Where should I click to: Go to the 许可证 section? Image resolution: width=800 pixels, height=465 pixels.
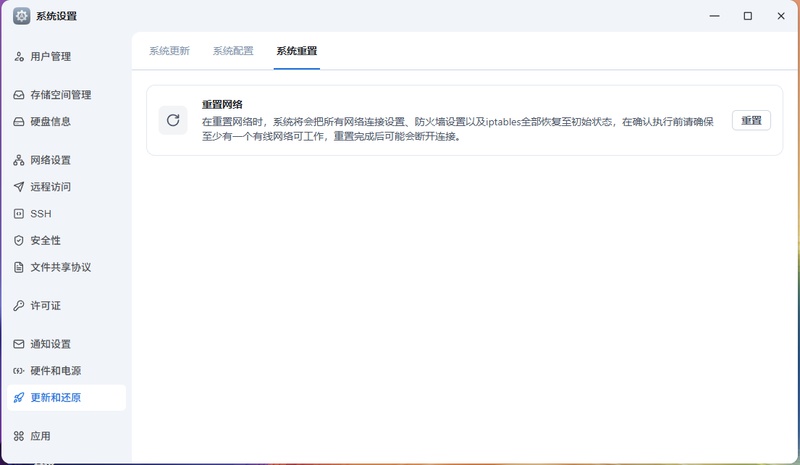66,306
